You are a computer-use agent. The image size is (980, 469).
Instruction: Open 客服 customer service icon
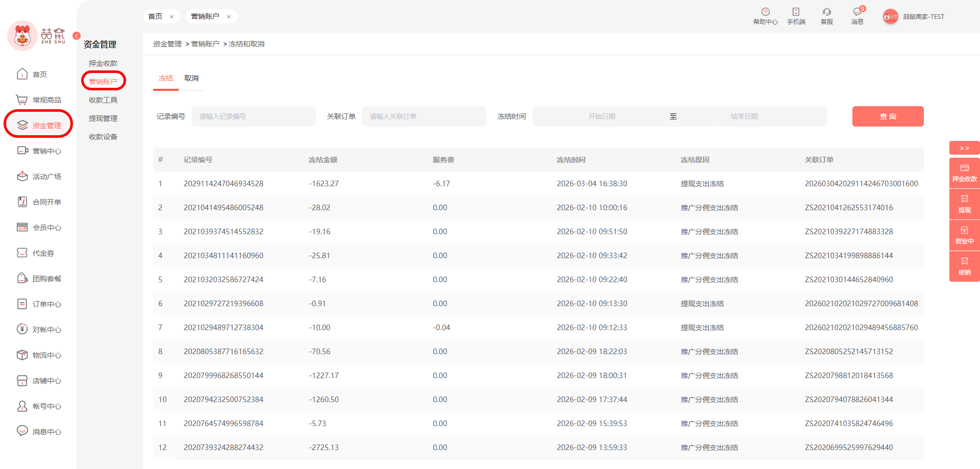point(826,12)
